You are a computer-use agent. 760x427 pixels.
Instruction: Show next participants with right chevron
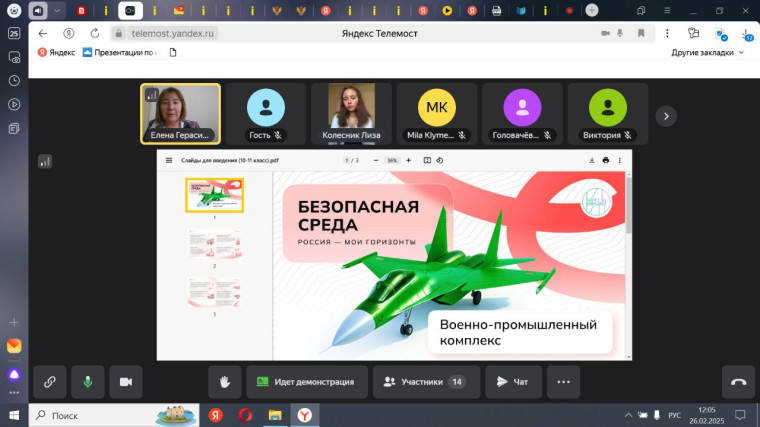[x=666, y=116]
